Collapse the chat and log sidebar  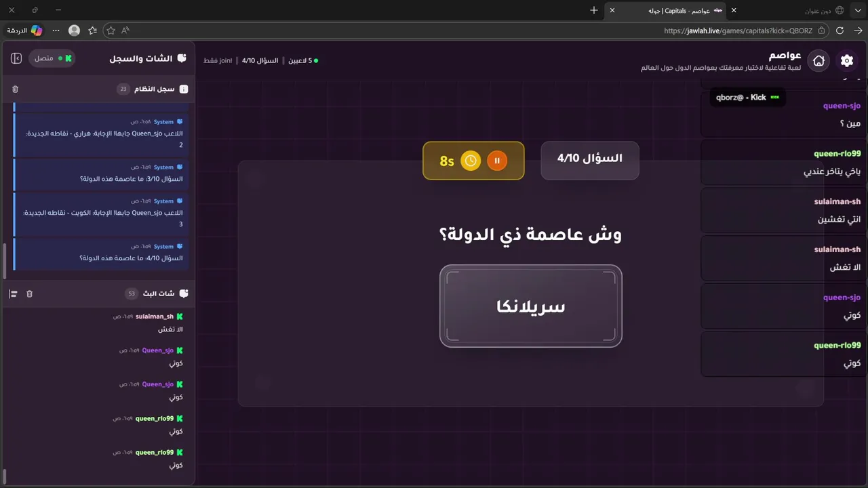[16, 58]
